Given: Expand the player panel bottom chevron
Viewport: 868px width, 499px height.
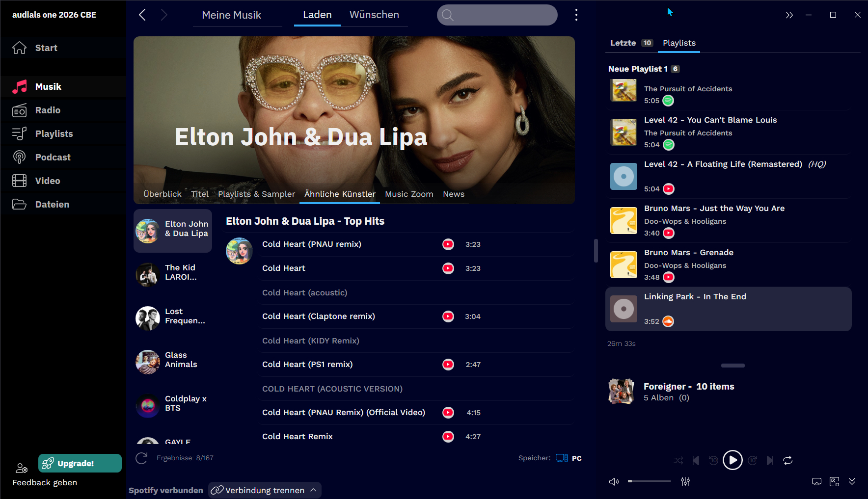Looking at the screenshot, I should (x=852, y=481).
